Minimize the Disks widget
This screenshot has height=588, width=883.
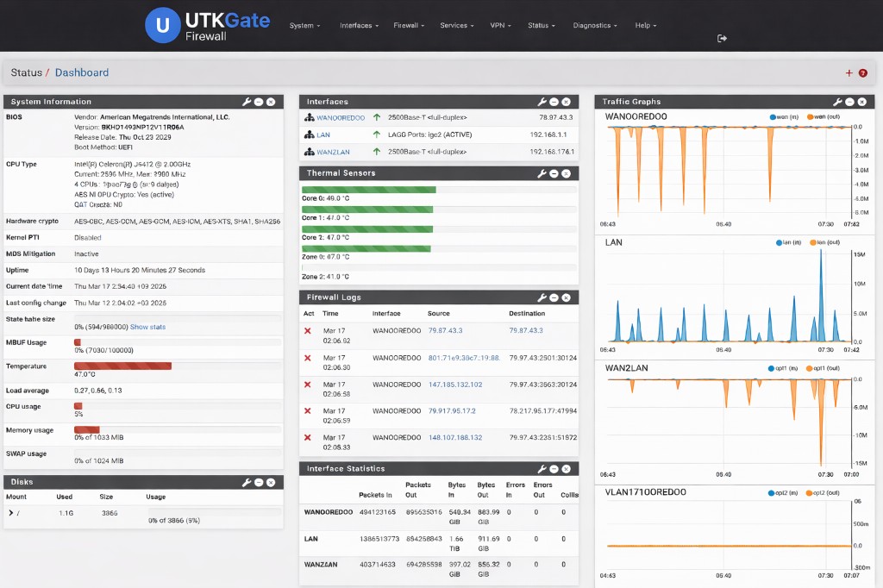coord(259,482)
